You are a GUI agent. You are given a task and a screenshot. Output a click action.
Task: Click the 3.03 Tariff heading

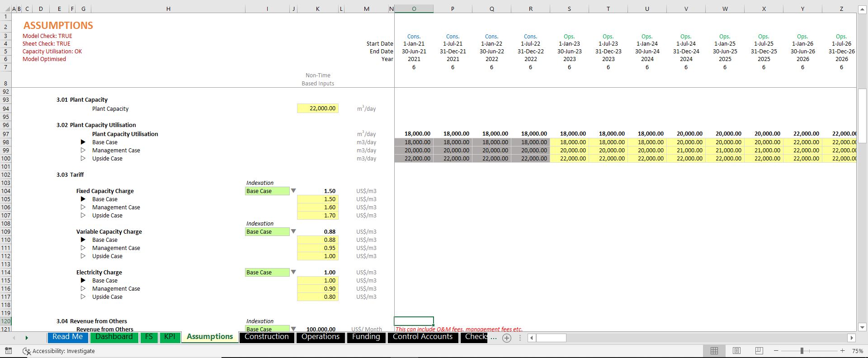(x=70, y=174)
